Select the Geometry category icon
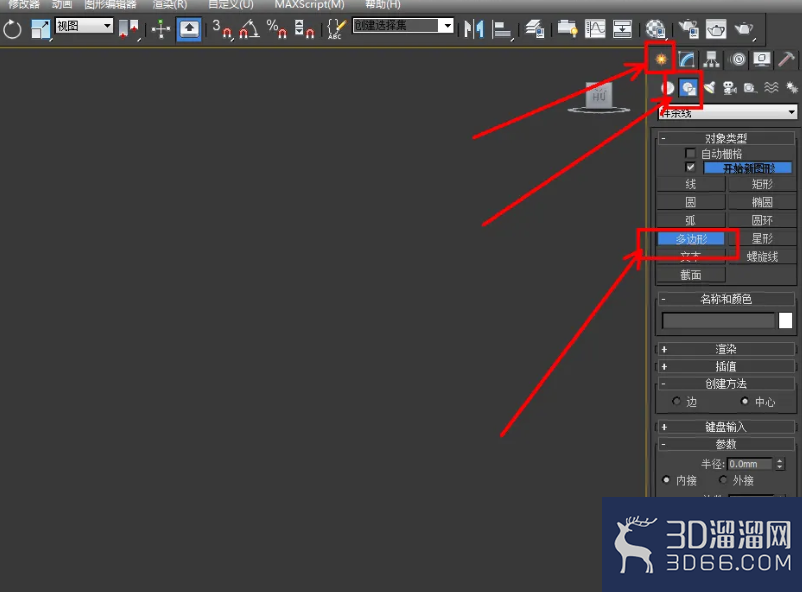 coord(667,88)
